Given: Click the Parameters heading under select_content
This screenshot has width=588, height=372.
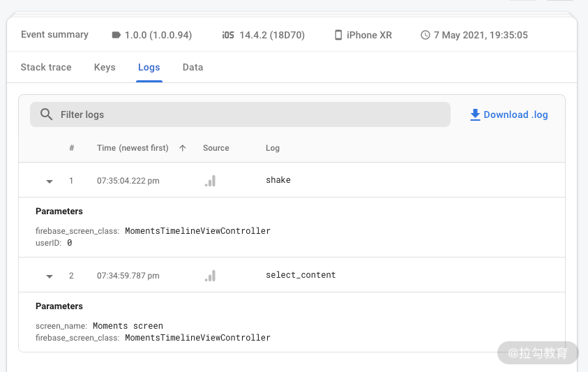Looking at the screenshot, I should [x=59, y=306].
